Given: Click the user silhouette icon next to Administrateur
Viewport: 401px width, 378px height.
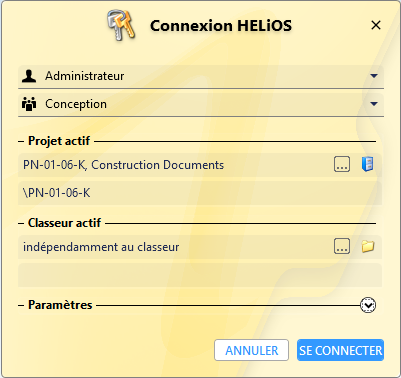Looking at the screenshot, I should click(29, 76).
